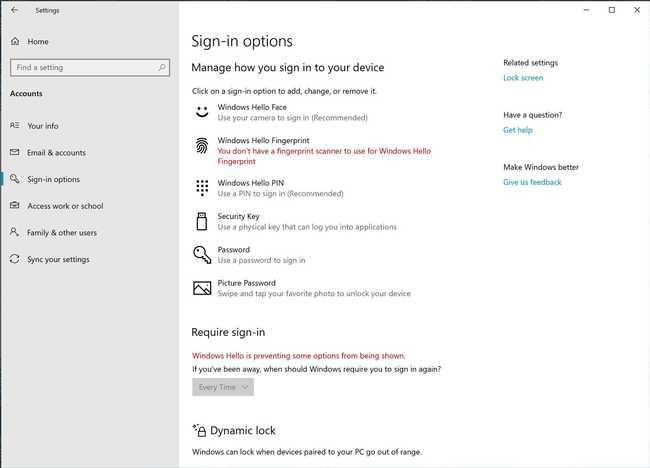
Task: Click the Email & accounts envelope icon
Action: pos(15,152)
